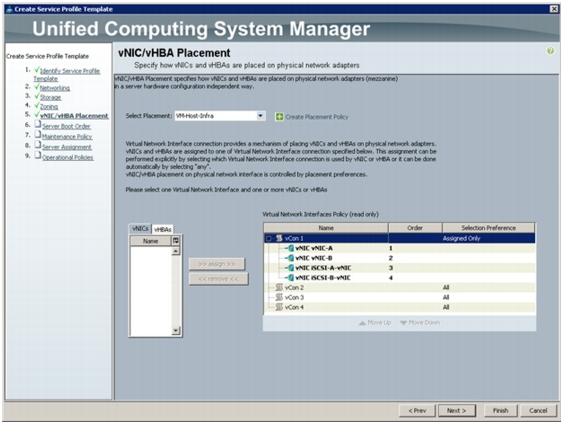Go to the Next wizard page
570x426 pixels.
[457, 410]
